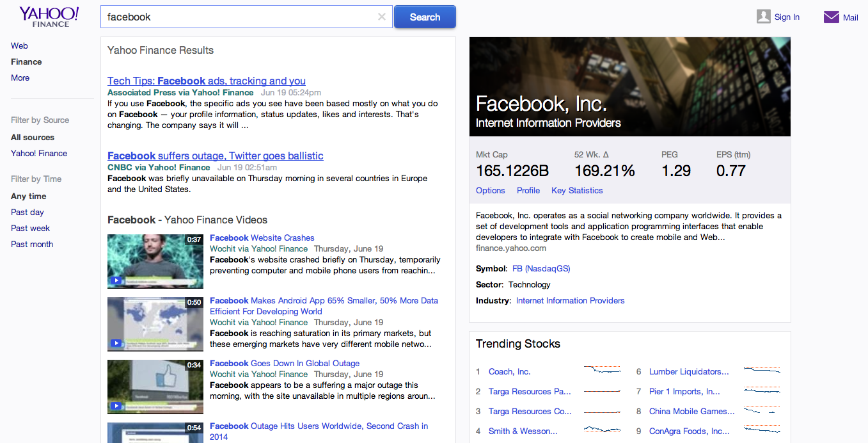
Task: Clear the search box with the X icon
Action: (x=382, y=17)
